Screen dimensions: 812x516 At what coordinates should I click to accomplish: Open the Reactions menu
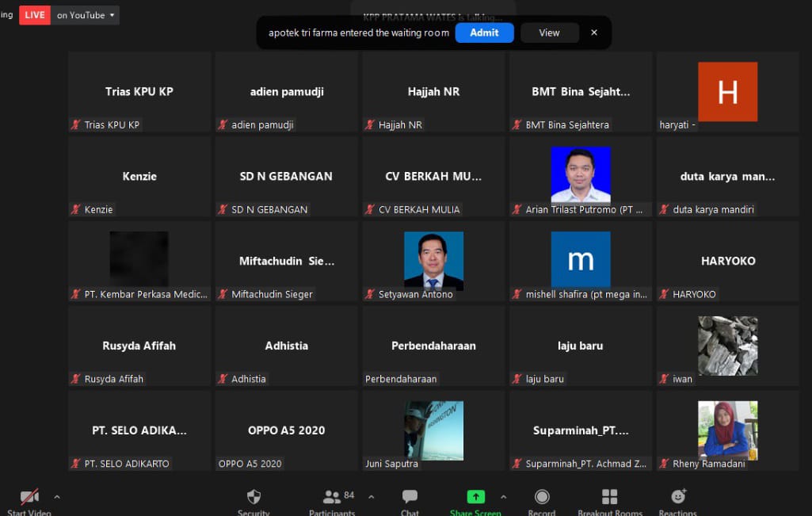tap(678, 497)
